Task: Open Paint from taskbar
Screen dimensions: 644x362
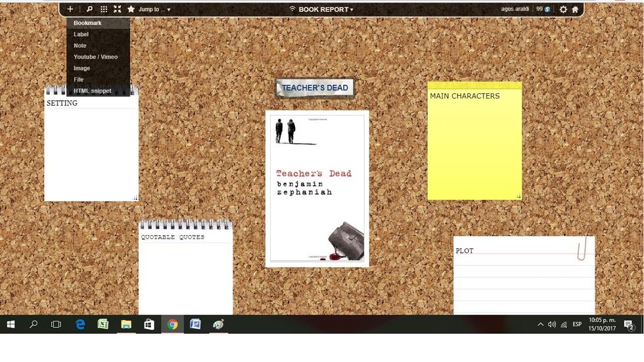Action: pyautogui.click(x=218, y=325)
